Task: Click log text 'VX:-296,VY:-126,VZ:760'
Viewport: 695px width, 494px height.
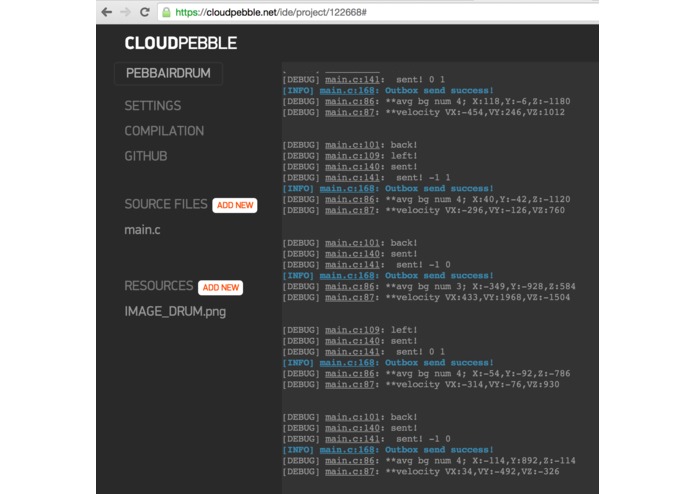Action: [x=505, y=210]
